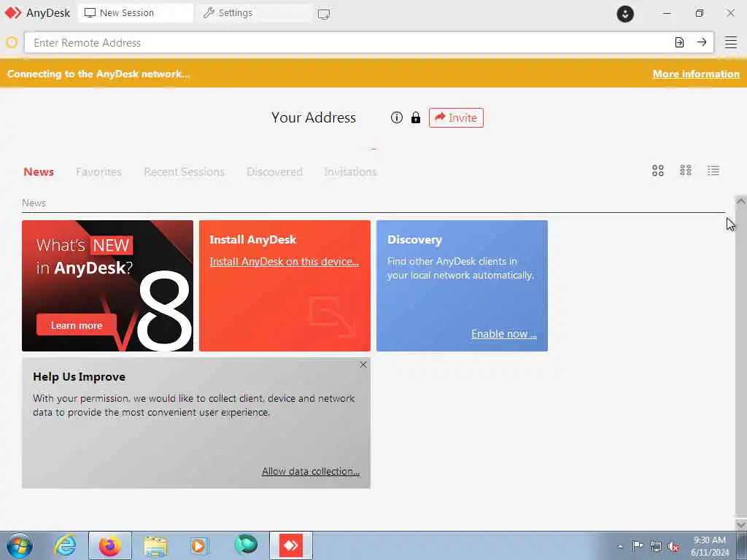747x560 pixels.
Task: Click the red Invite button
Action: pyautogui.click(x=456, y=117)
